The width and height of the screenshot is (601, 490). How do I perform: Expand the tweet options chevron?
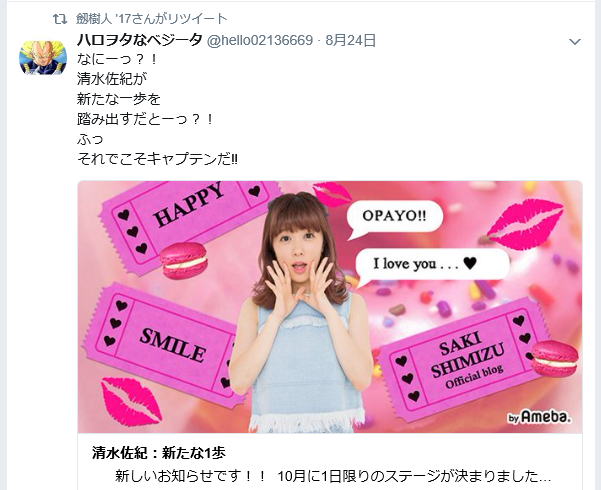point(575,41)
